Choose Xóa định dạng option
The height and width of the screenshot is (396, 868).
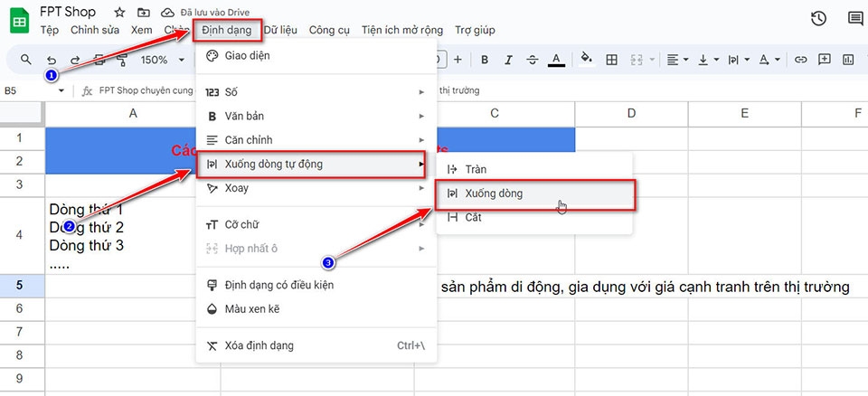(x=316, y=345)
